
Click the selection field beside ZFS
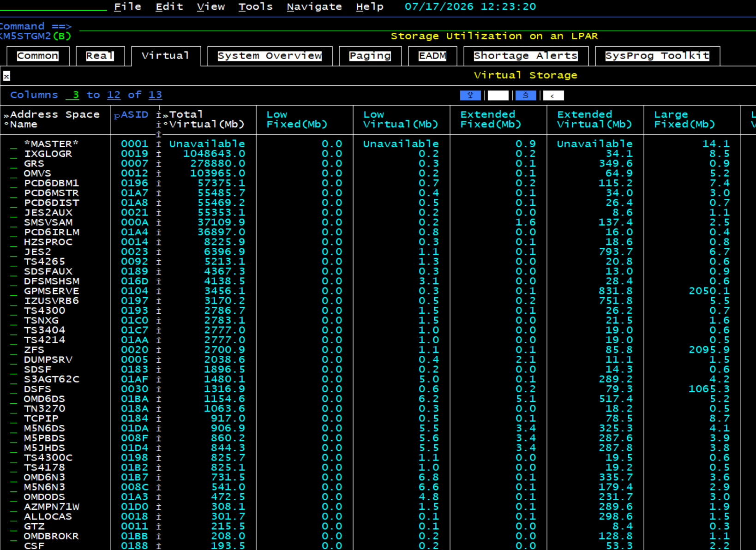[x=14, y=350]
